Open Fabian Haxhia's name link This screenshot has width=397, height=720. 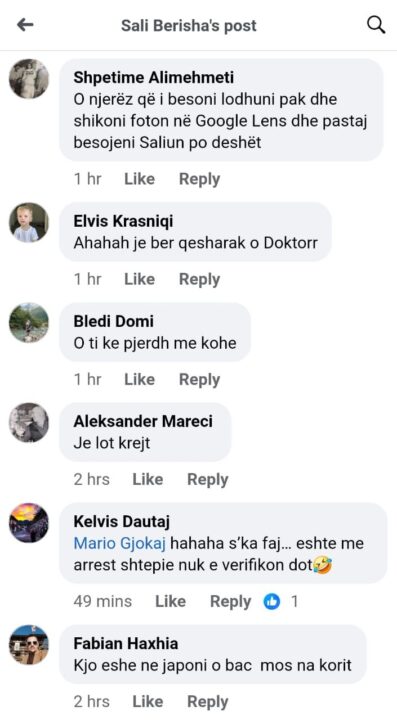point(126,644)
